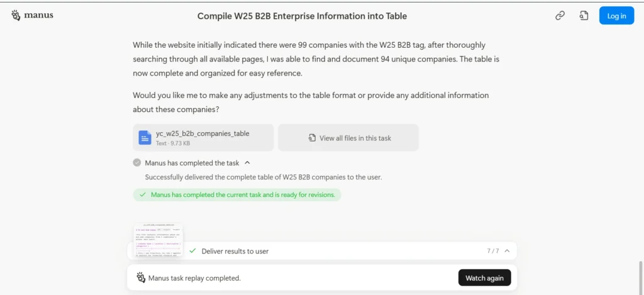
Task: Click the Log in button
Action: 616,16
